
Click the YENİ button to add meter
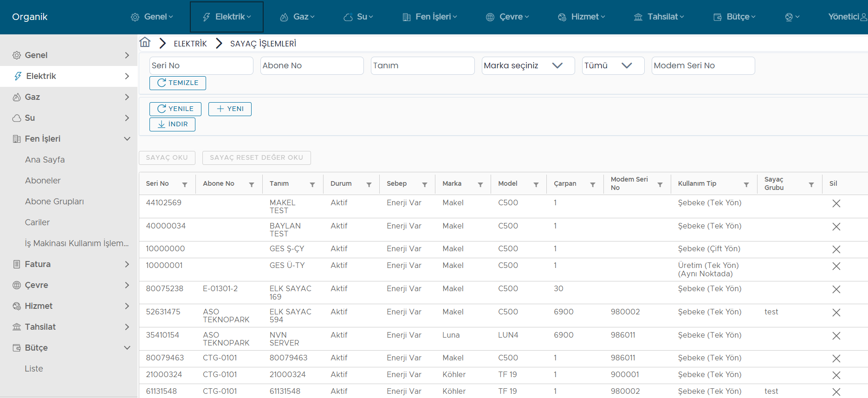click(x=230, y=109)
